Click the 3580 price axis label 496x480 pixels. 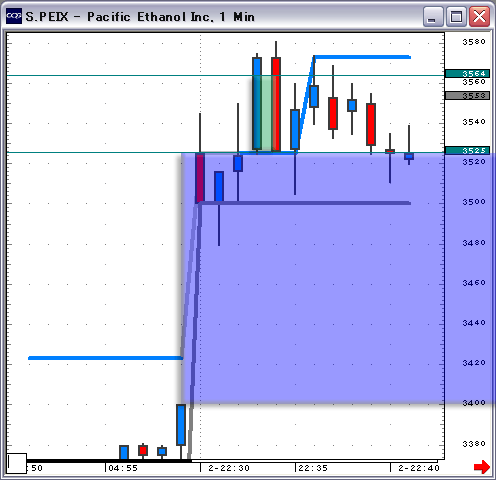coord(474,42)
